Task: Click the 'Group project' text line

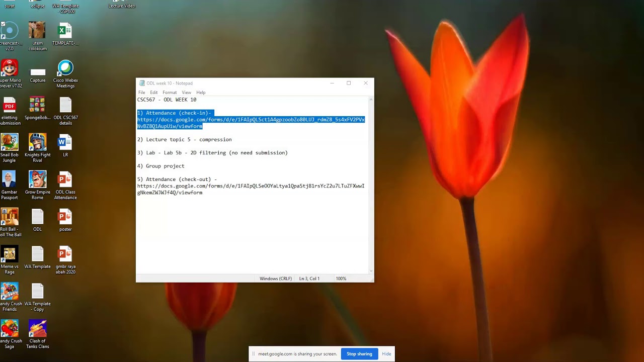Action: click(x=161, y=166)
